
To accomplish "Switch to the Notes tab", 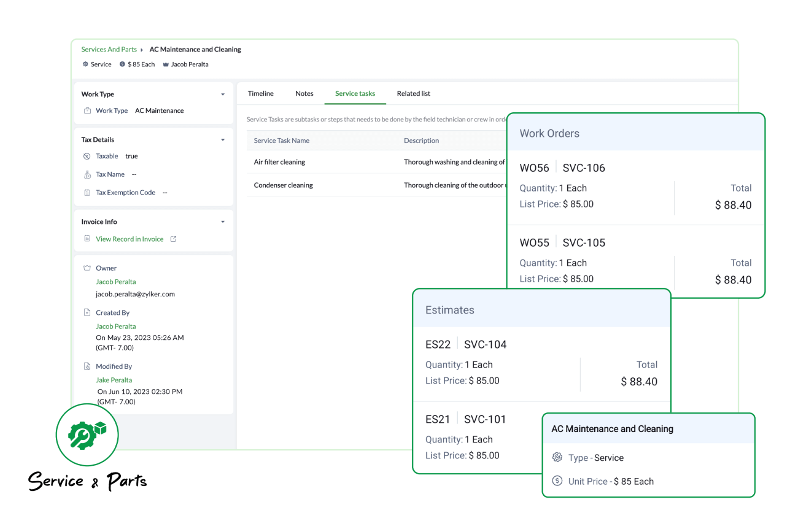I will pyautogui.click(x=304, y=93).
